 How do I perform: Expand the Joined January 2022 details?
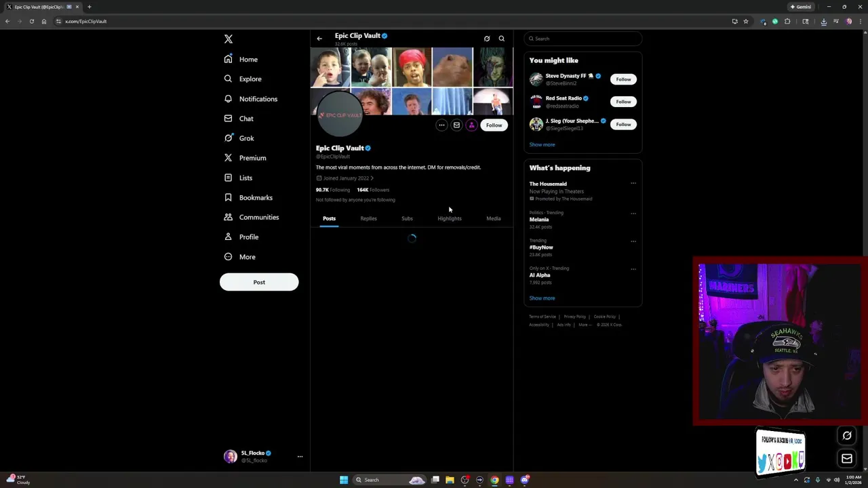point(345,178)
